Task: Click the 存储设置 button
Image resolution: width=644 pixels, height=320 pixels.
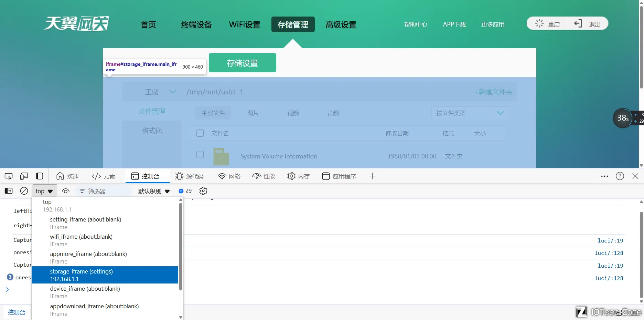Action: 242,63
